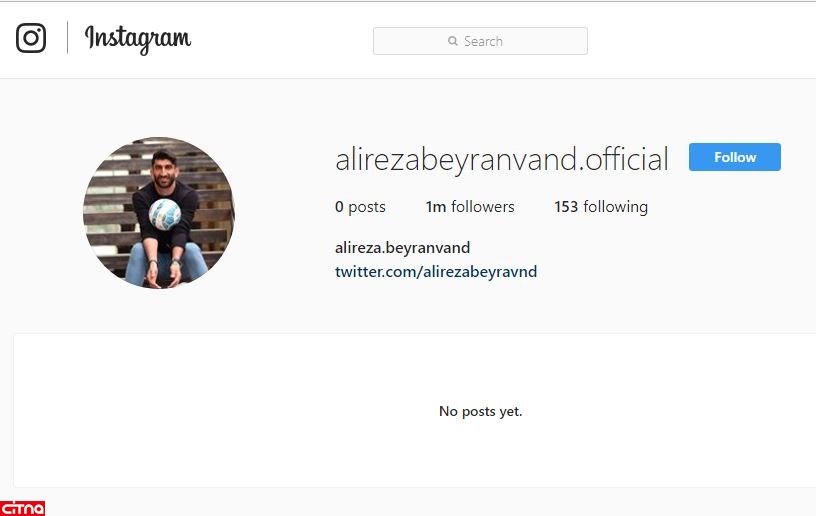
Task: Click the alireza.beyranvand display name
Action: 402,248
